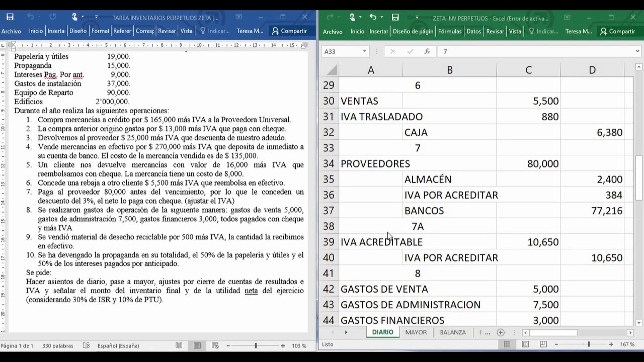This screenshot has height=362, width=644.
Task: Click the Insert Function fx icon
Action: (x=427, y=51)
